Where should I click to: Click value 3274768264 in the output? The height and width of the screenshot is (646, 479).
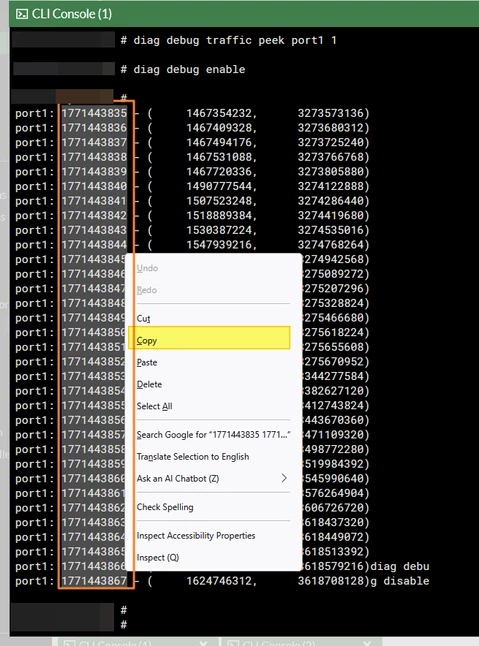[331, 245]
